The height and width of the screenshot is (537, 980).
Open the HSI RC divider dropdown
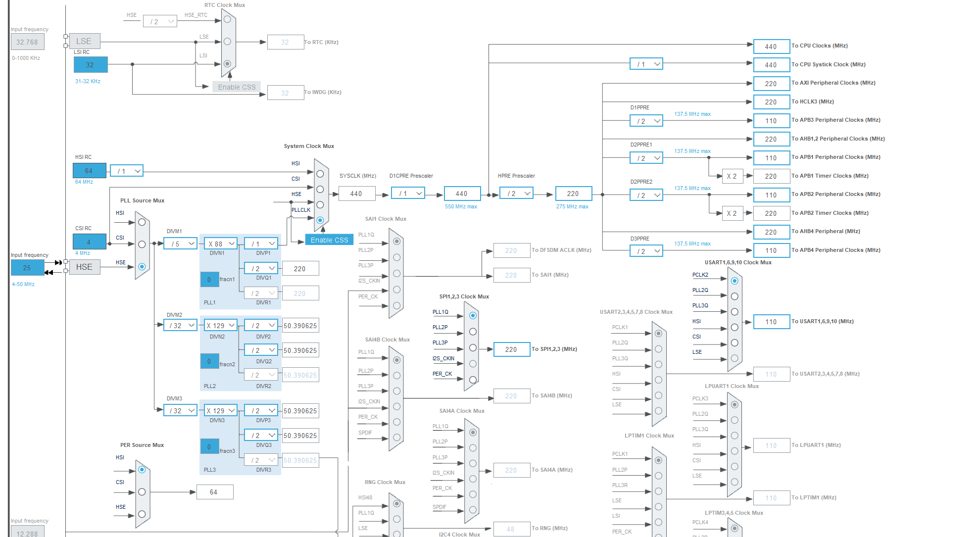point(127,171)
